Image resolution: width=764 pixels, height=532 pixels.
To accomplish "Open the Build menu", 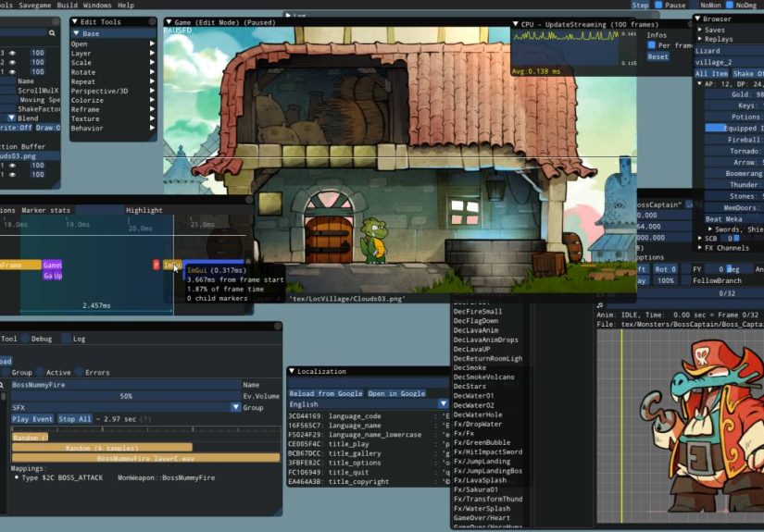I will click(68, 5).
